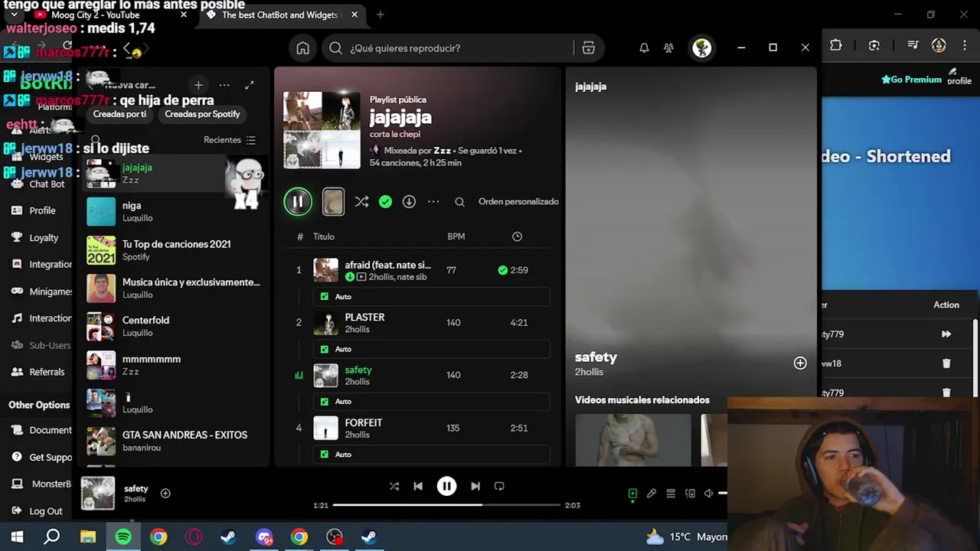Pause playlist with green button in header

click(298, 201)
